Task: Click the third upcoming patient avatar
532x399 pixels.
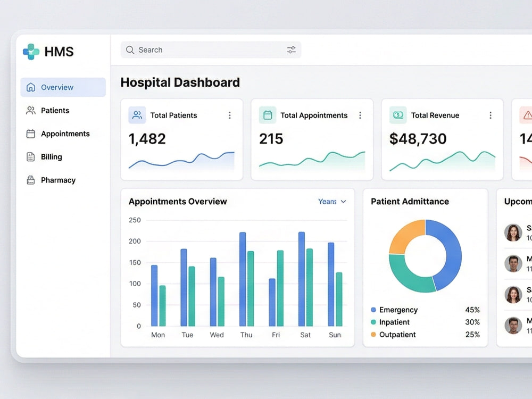Action: pos(513,295)
